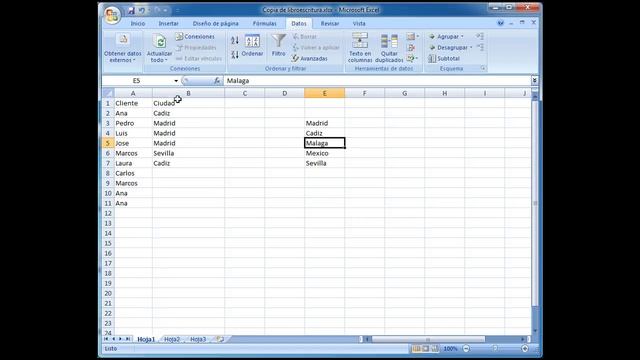Click the zoom out minus button
The width and height of the screenshot is (640, 360).
click(x=467, y=349)
